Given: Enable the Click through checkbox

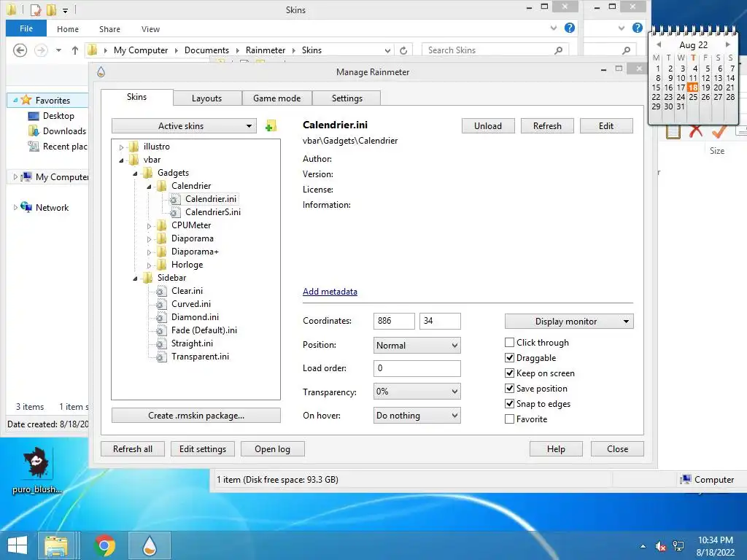Looking at the screenshot, I should point(509,343).
